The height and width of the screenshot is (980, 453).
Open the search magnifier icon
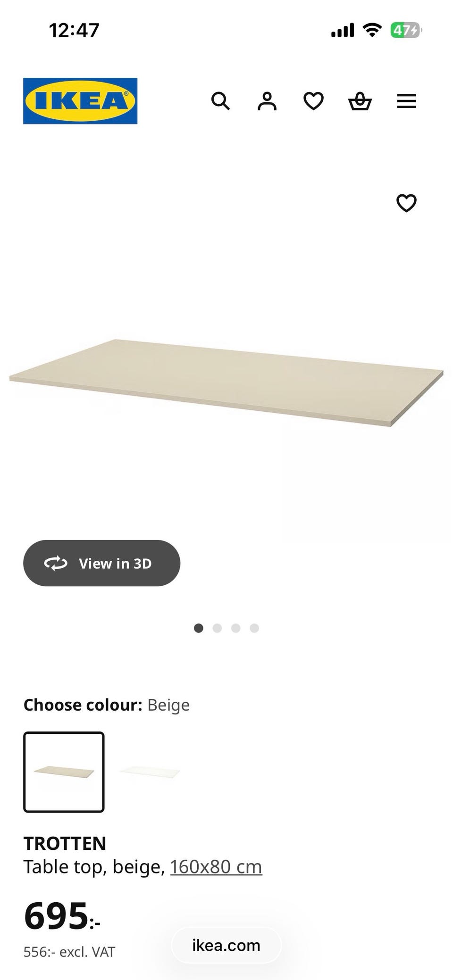220,101
